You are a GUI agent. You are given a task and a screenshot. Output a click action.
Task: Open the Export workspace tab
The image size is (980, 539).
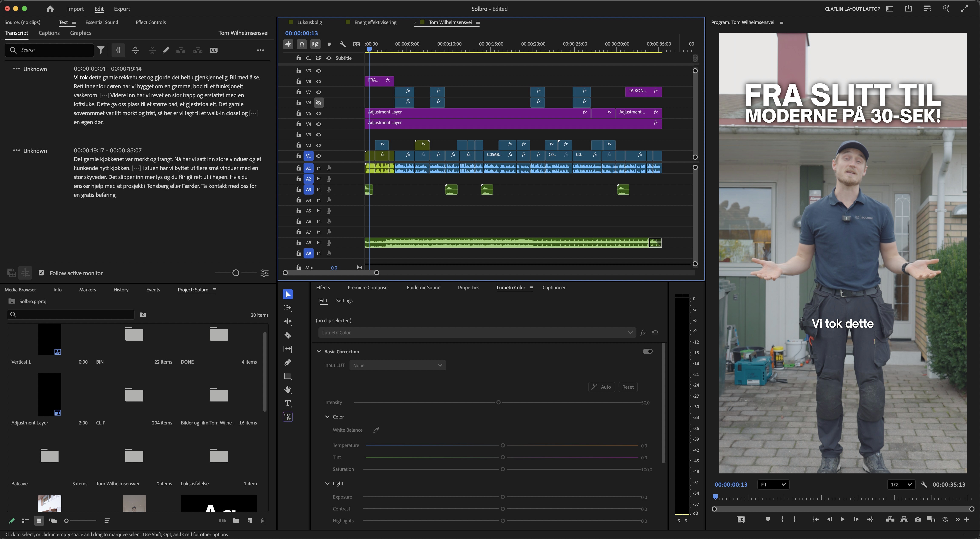(x=122, y=9)
